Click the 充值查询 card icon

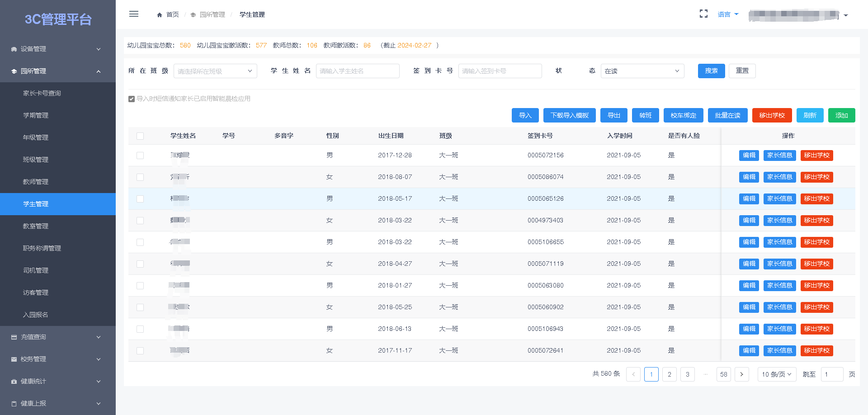[14, 337]
